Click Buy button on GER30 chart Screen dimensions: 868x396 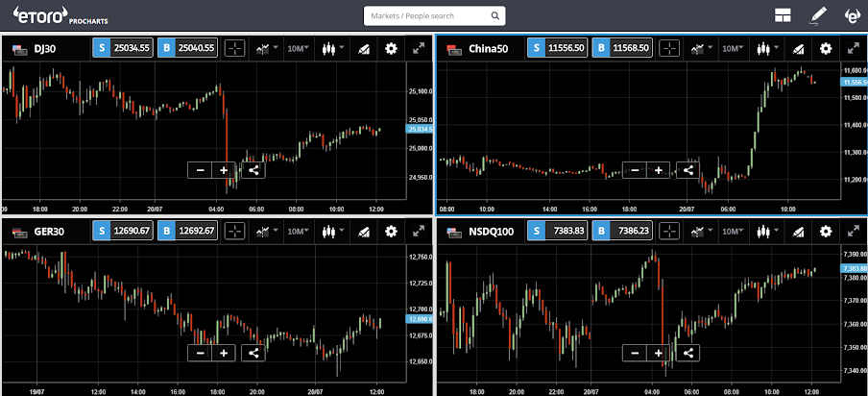coord(187,231)
